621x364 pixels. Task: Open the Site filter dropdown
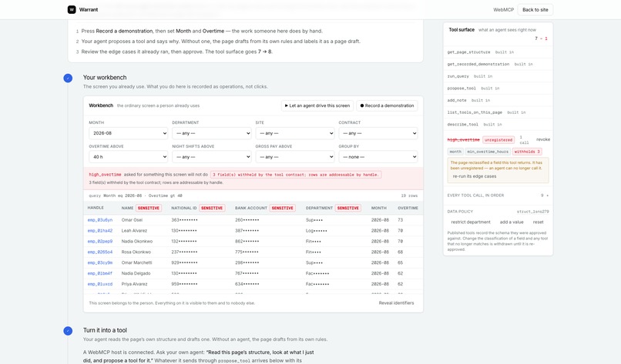click(295, 133)
